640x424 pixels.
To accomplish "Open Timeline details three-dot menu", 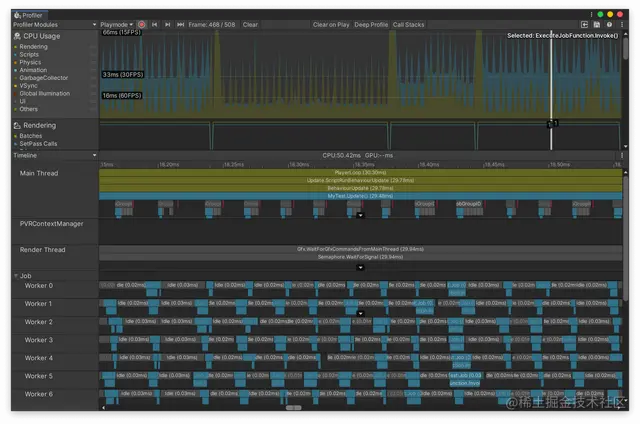I will (622, 155).
